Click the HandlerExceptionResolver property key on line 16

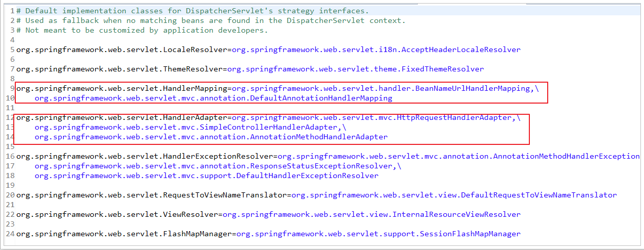(145, 156)
